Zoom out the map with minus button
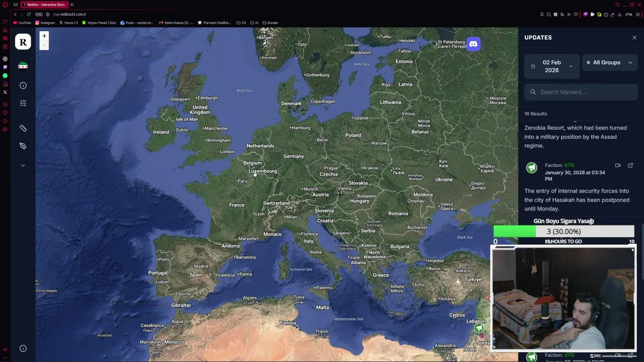The width and height of the screenshot is (644, 362). [44, 45]
